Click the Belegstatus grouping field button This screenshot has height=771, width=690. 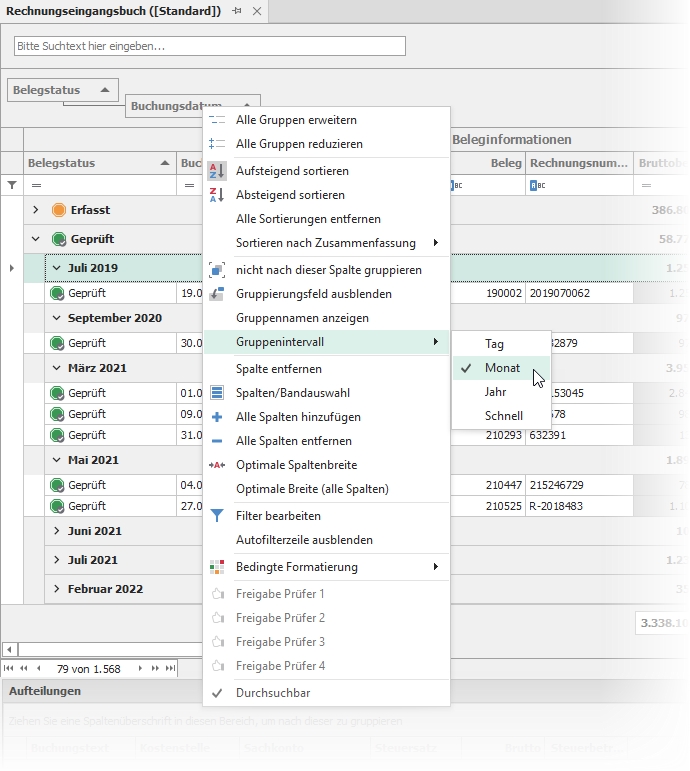pyautogui.click(x=62, y=90)
